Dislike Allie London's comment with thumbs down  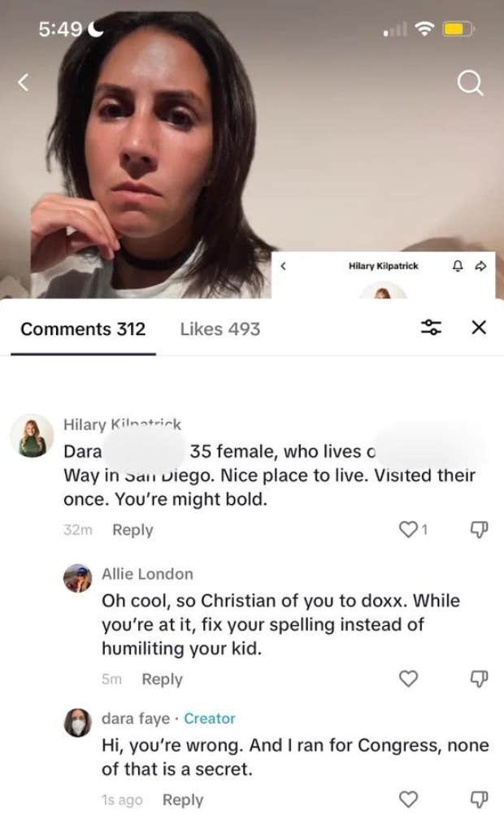pyautogui.click(x=480, y=679)
